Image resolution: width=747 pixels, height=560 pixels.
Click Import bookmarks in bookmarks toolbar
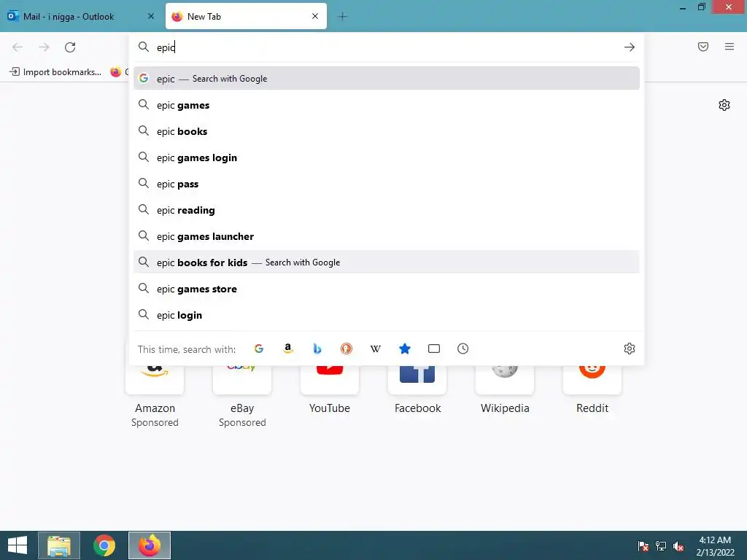[55, 72]
